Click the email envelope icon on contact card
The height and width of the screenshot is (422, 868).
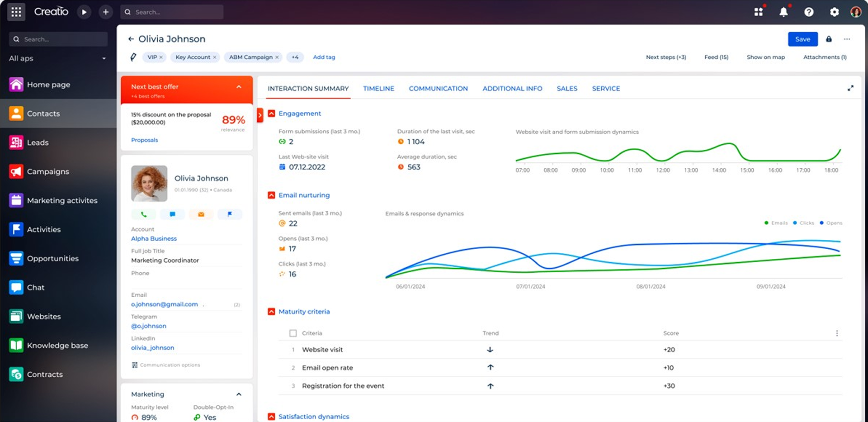pyautogui.click(x=201, y=214)
